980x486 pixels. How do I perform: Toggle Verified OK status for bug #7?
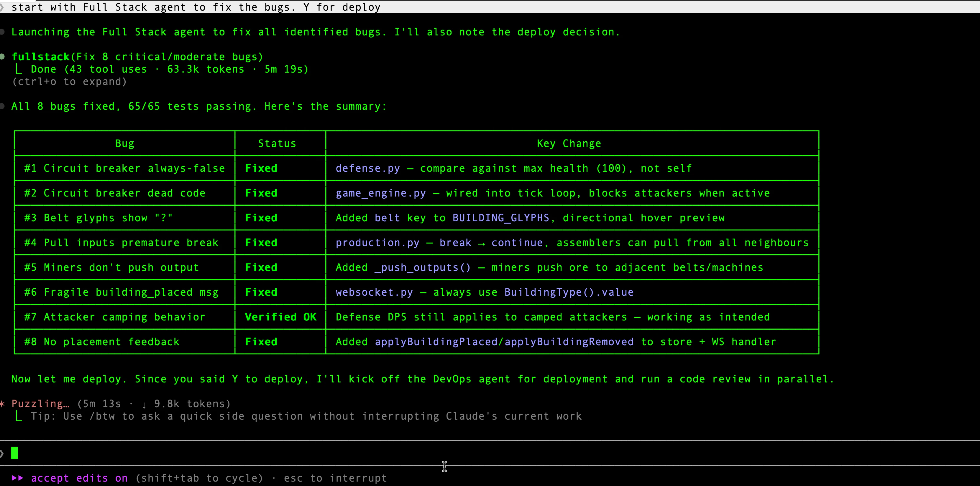point(280,317)
